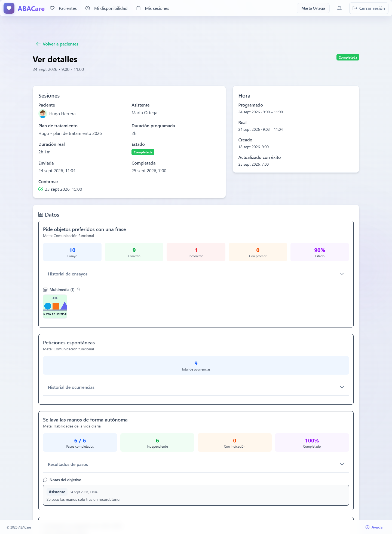Click the 90% Estado stat card

pyautogui.click(x=320, y=252)
